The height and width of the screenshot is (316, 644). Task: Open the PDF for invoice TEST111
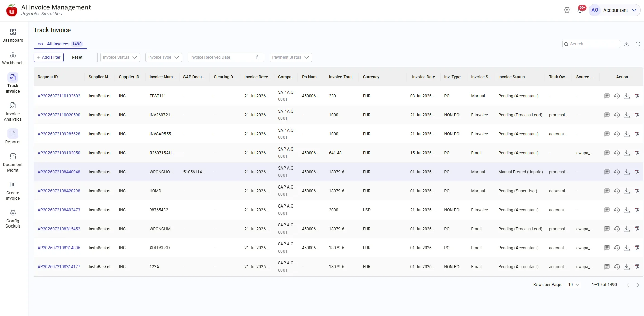tap(637, 96)
